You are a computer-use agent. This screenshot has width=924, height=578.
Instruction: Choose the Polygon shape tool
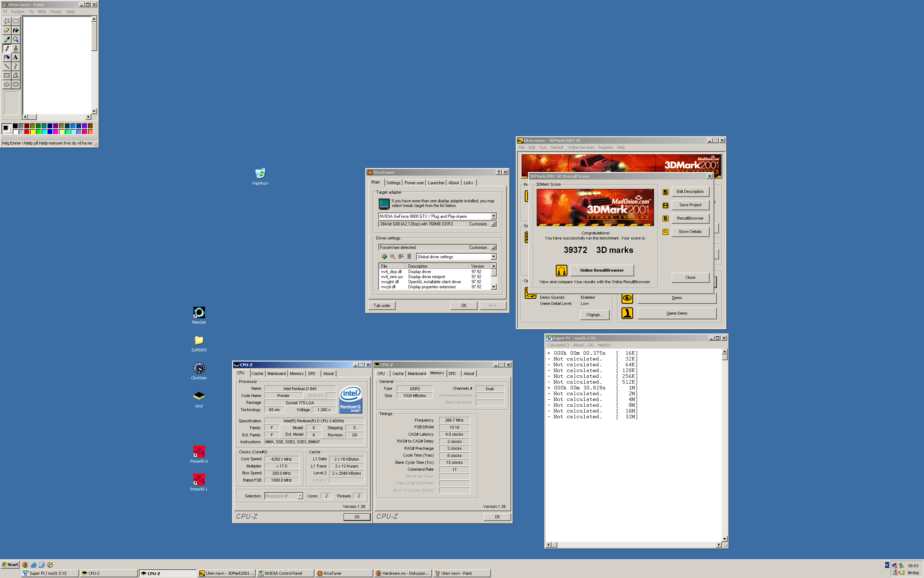(x=16, y=76)
